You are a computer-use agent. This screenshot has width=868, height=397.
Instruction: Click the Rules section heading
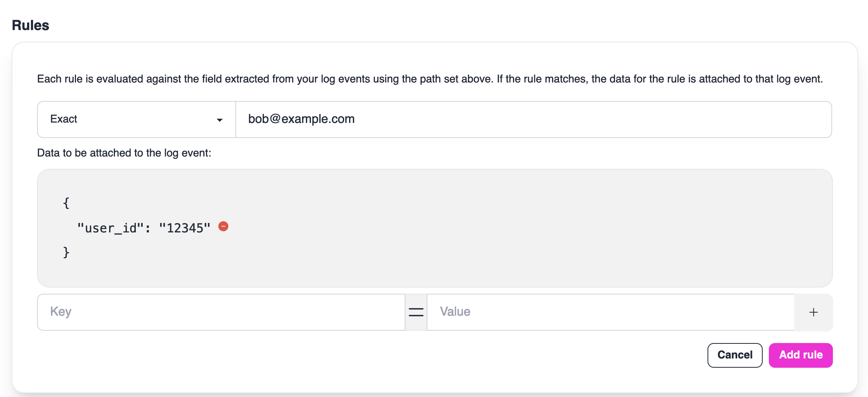[30, 25]
